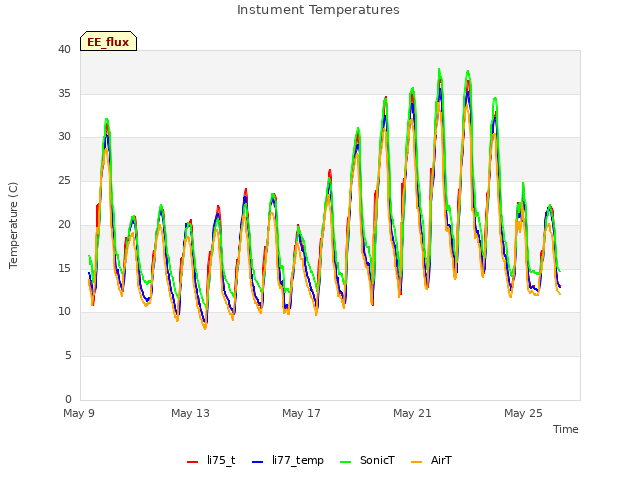Click the y-axis value 30
This screenshot has width=640, height=480.
pos(64,137)
